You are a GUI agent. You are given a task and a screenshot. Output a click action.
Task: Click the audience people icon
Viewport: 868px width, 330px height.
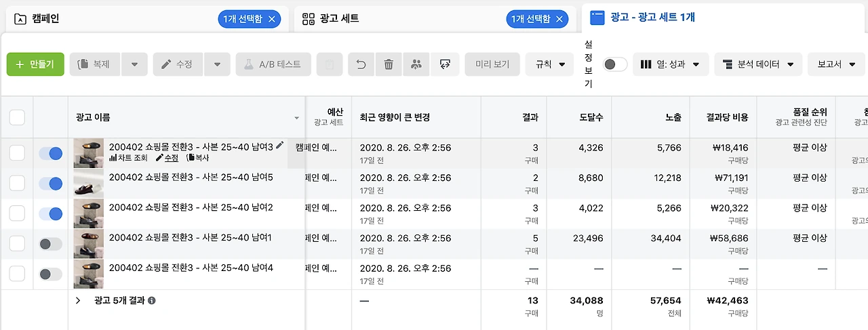coord(416,64)
